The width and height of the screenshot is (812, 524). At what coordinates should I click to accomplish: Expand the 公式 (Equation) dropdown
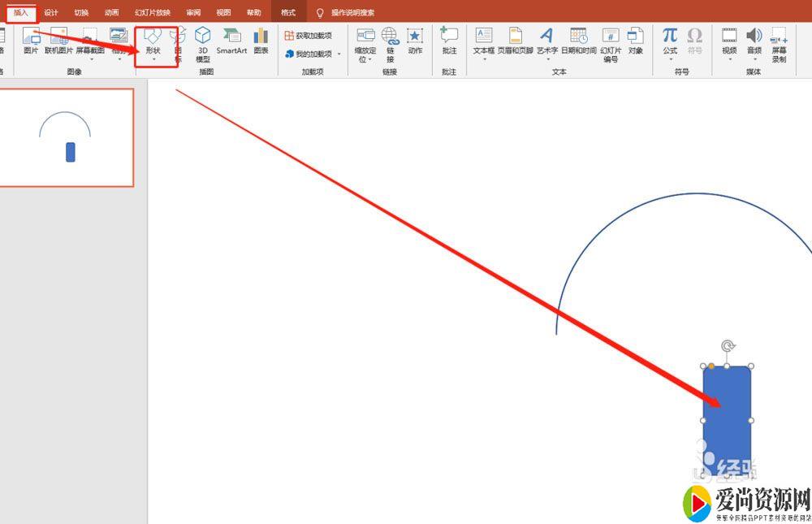tap(670, 59)
